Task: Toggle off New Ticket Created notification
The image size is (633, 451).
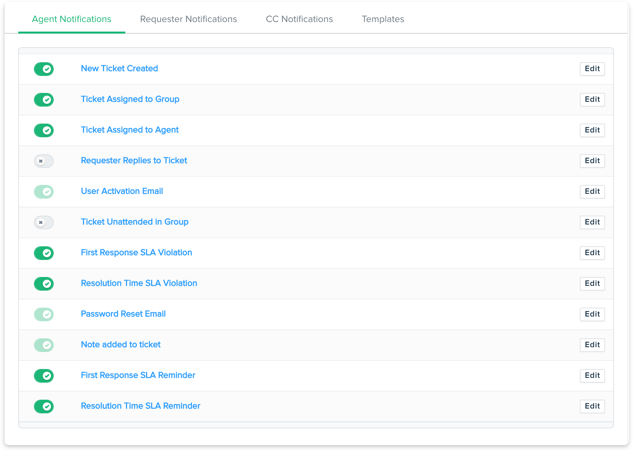Action: point(44,69)
